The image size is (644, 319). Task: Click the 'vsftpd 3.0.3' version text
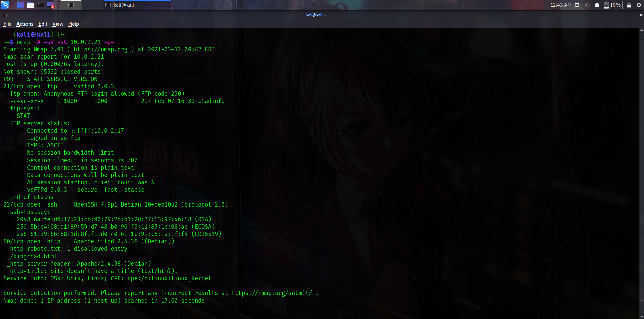(x=94, y=86)
